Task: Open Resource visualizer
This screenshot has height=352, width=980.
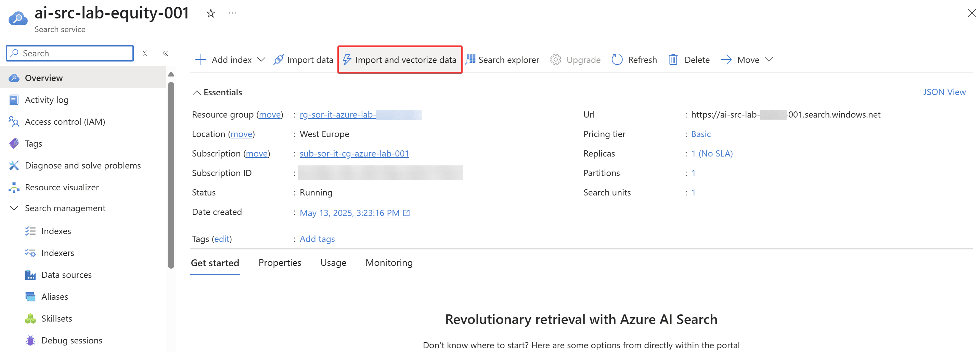Action: pyautogui.click(x=83, y=187)
